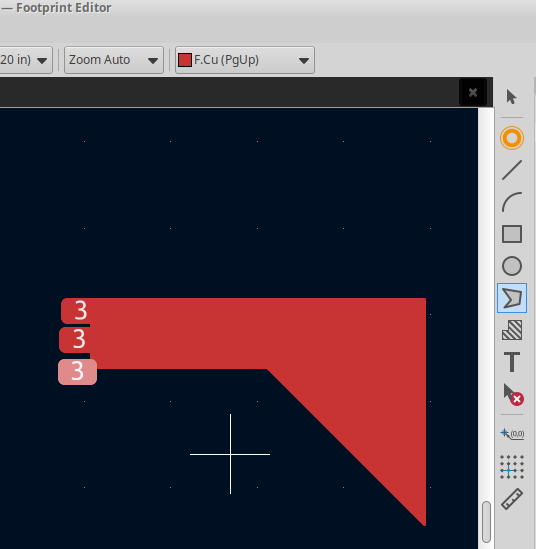Choose the Add Text tool

[x=512, y=362]
